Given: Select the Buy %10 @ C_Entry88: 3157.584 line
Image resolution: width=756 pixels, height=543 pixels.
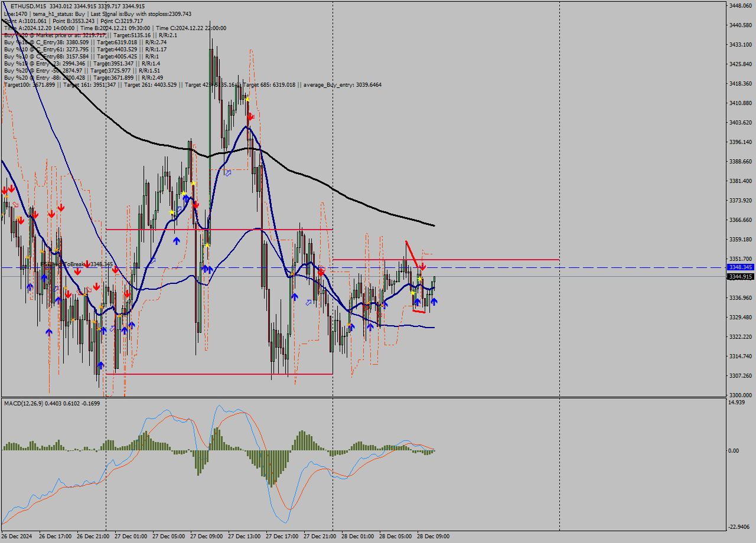Looking at the screenshot, I should (82, 56).
